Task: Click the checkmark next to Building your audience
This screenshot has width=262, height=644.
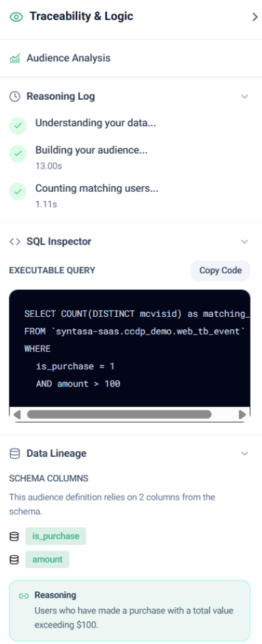Action: [x=18, y=154]
